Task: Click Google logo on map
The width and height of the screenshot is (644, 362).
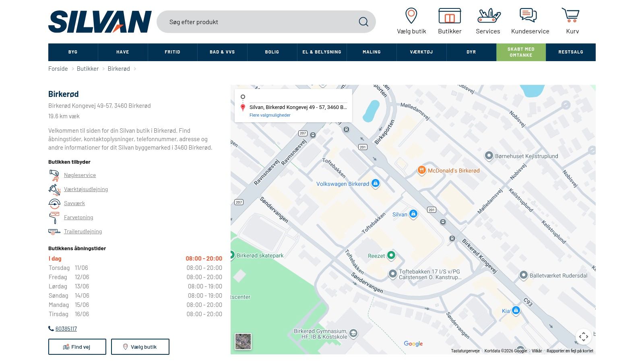Action: pyautogui.click(x=413, y=343)
